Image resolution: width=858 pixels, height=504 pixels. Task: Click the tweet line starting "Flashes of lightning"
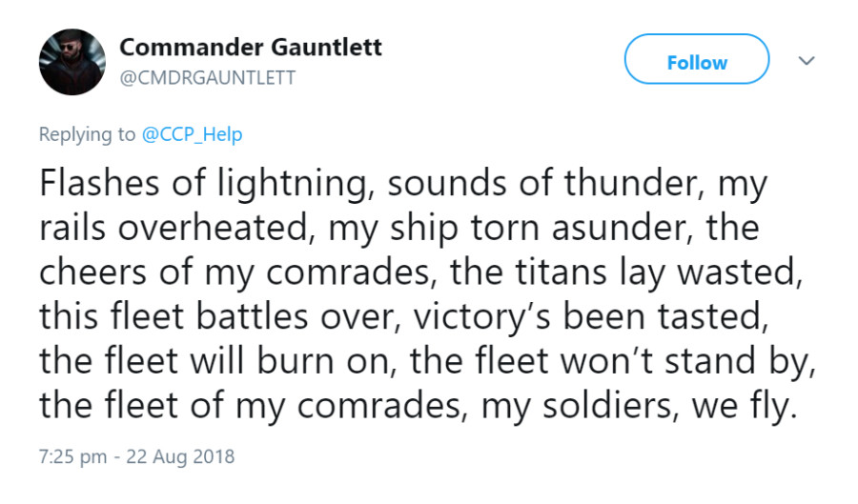404,184
